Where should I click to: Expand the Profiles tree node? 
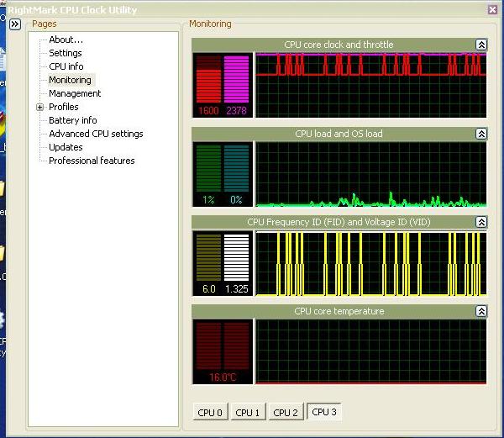[x=39, y=107]
